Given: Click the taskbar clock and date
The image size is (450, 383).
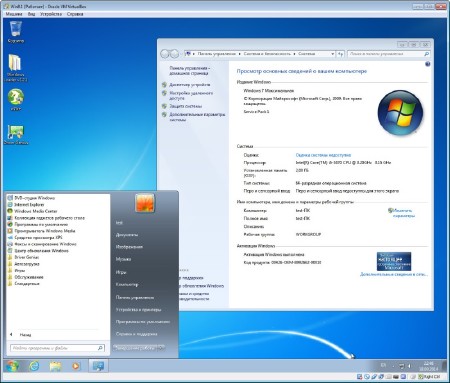Looking at the screenshot, I should tap(428, 366).
